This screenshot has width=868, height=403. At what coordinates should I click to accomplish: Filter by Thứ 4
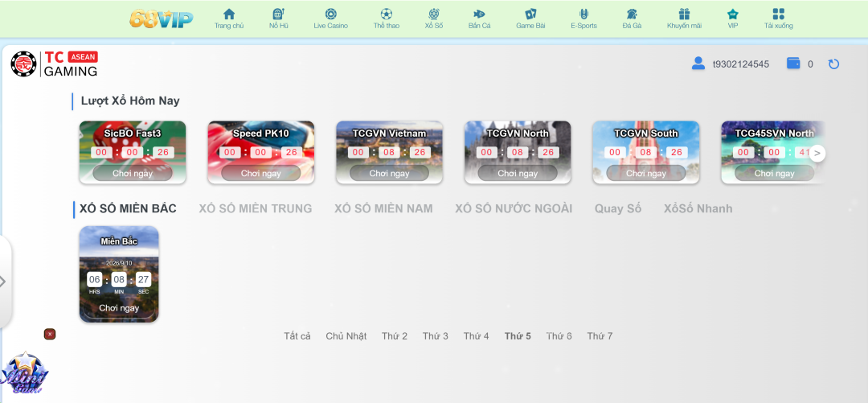476,336
